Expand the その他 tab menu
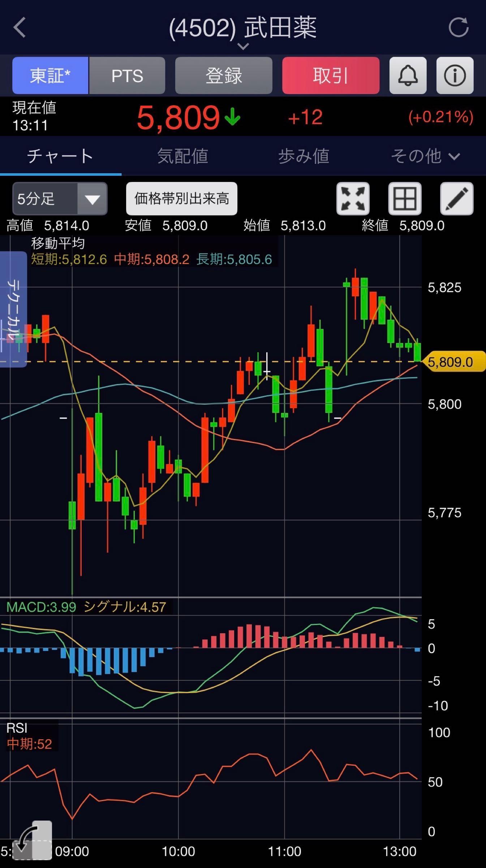This screenshot has height=868, width=486. click(x=425, y=156)
